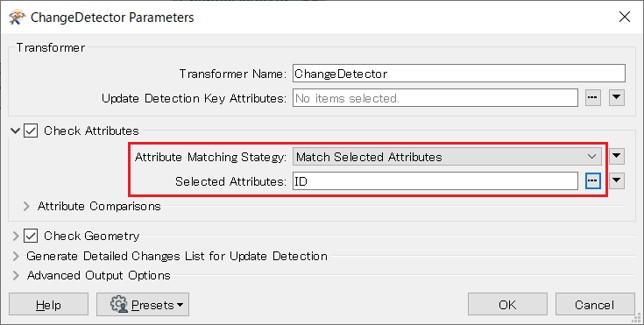Open the Attribute Matching Strategy dropdown
The image size is (644, 325).
tap(447, 157)
